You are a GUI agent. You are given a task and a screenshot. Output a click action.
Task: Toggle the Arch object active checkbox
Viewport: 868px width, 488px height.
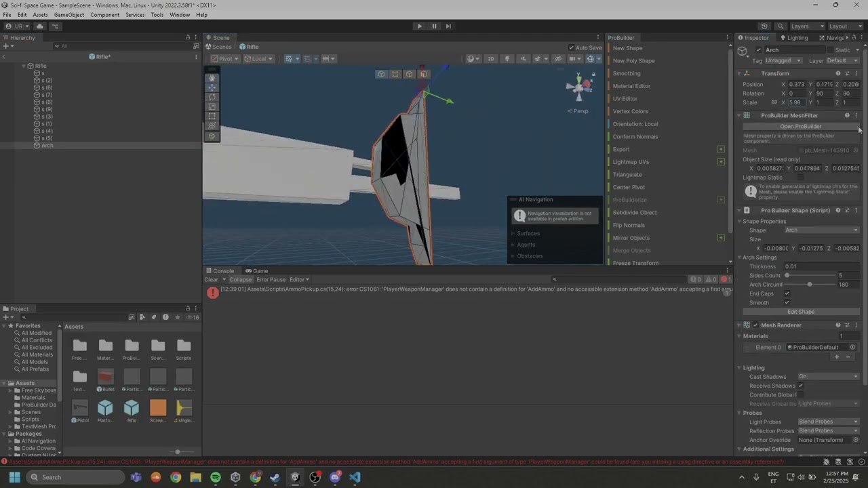(758, 50)
